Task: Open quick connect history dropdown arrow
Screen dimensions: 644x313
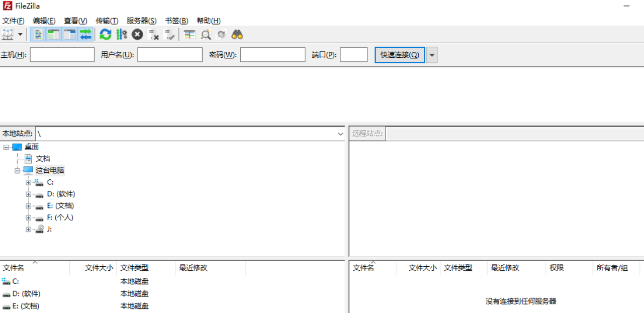Action: 432,55
